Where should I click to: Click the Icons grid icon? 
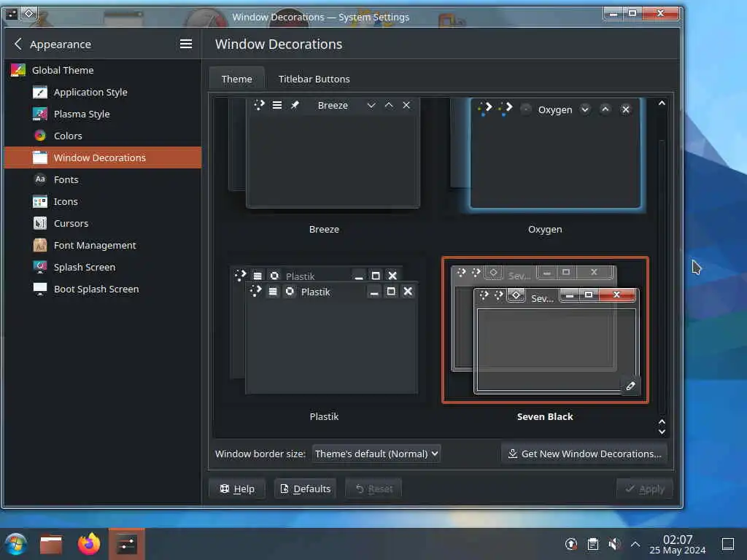[40, 201]
